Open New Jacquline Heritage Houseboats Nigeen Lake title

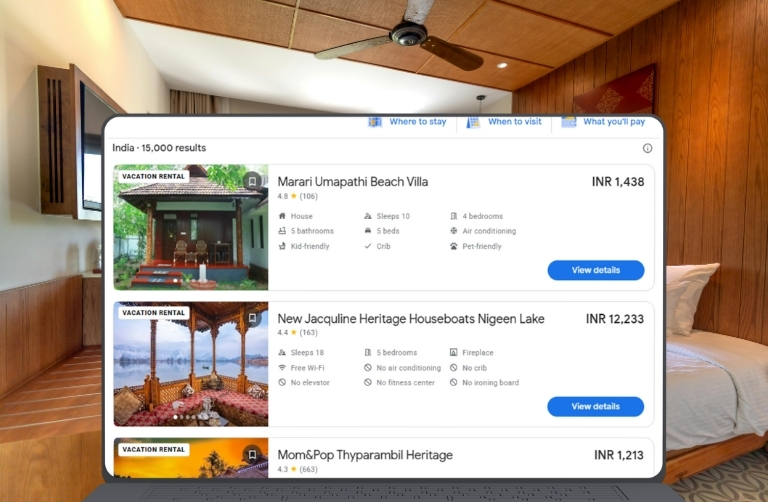(411, 319)
